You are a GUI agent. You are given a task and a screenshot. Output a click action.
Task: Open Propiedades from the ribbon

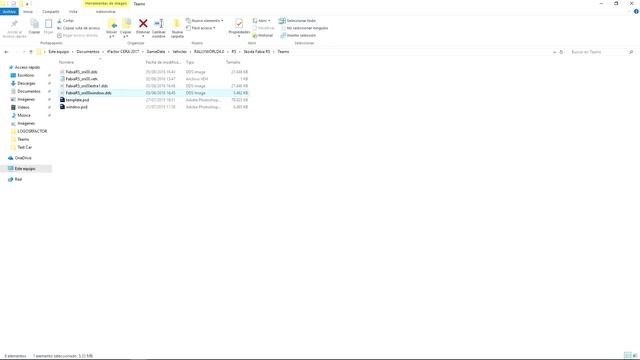pos(239,27)
